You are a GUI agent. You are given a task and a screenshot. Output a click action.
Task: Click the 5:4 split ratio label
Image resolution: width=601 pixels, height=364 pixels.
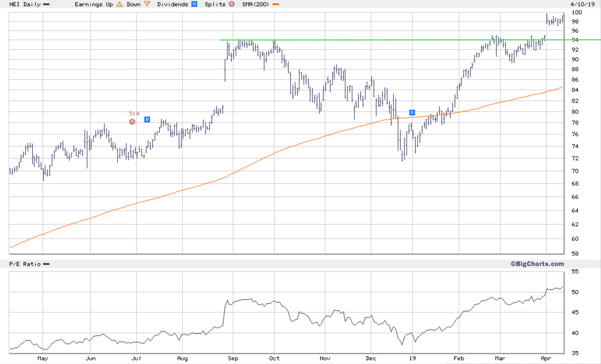pos(134,114)
